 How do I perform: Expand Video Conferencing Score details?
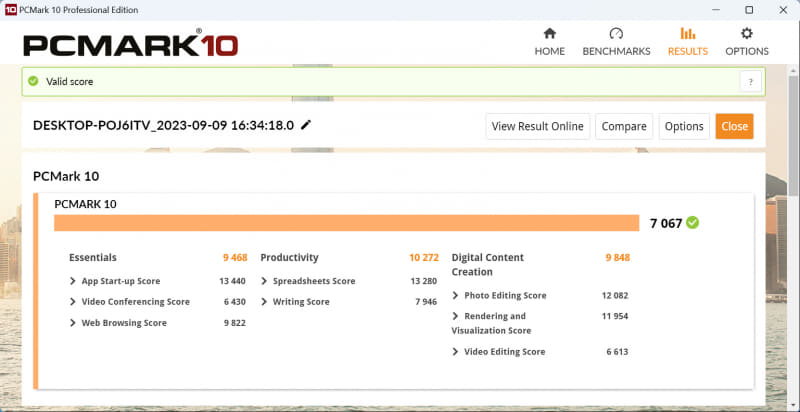click(73, 302)
